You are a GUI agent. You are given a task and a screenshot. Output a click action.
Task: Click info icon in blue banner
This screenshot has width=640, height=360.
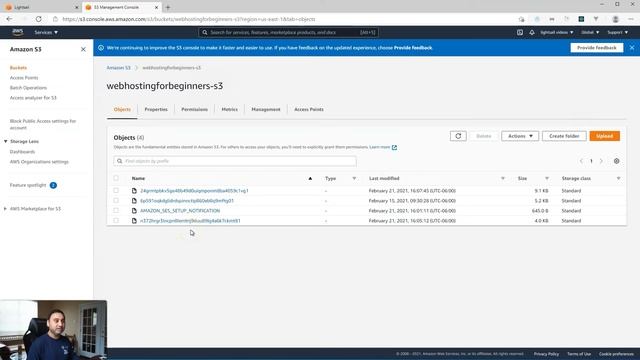pyautogui.click(x=101, y=48)
